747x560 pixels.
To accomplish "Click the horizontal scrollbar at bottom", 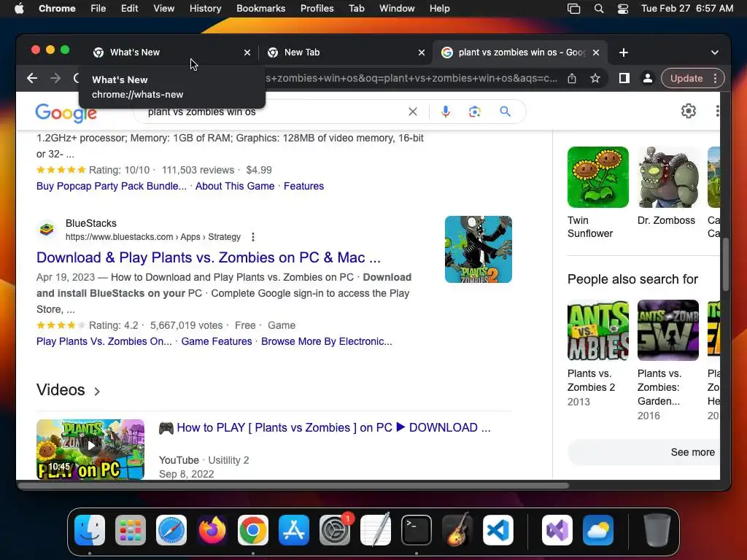I will 294,486.
